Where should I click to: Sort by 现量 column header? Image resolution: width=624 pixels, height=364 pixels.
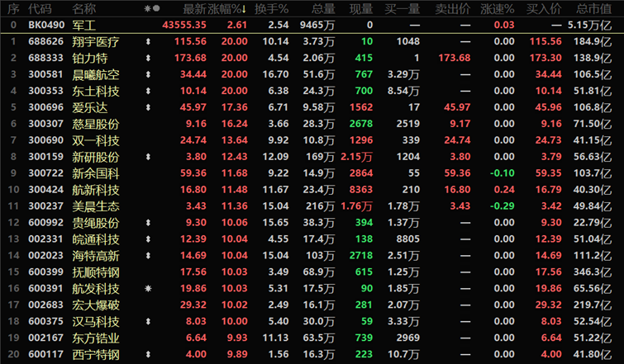[x=361, y=9]
